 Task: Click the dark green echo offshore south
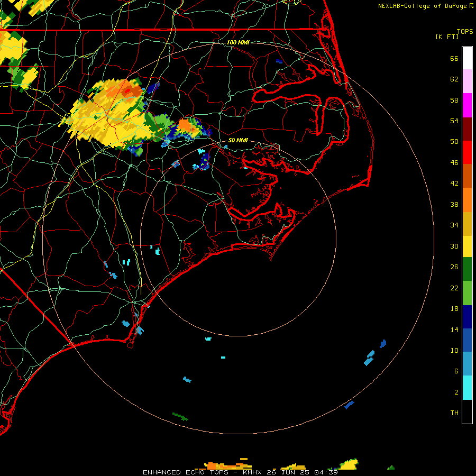click(x=180, y=417)
